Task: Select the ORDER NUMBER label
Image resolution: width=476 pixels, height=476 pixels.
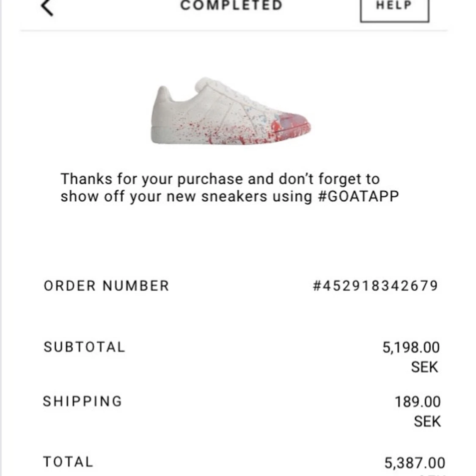Action: (106, 286)
